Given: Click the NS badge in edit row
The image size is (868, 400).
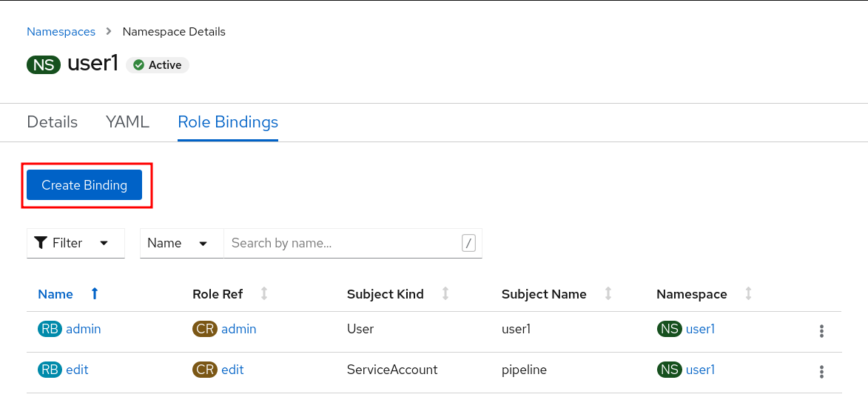Looking at the screenshot, I should [669, 370].
